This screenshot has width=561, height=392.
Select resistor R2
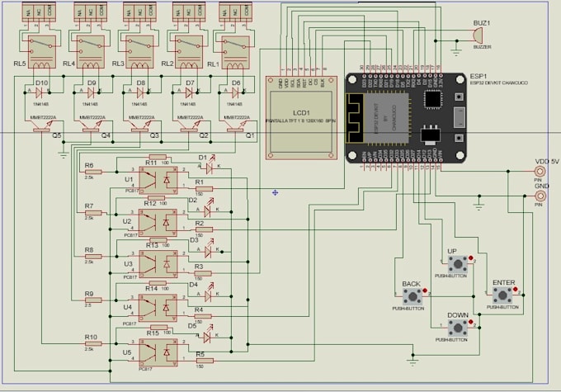tap(204, 229)
